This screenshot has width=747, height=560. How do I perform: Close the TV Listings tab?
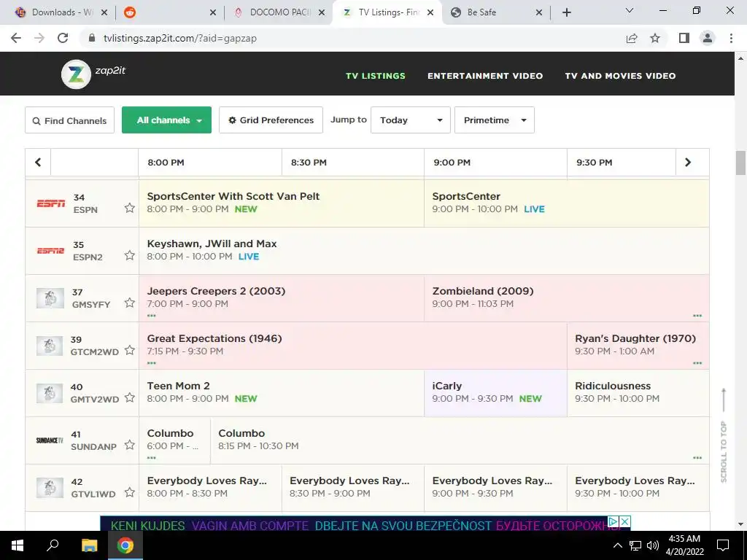pyautogui.click(x=430, y=12)
